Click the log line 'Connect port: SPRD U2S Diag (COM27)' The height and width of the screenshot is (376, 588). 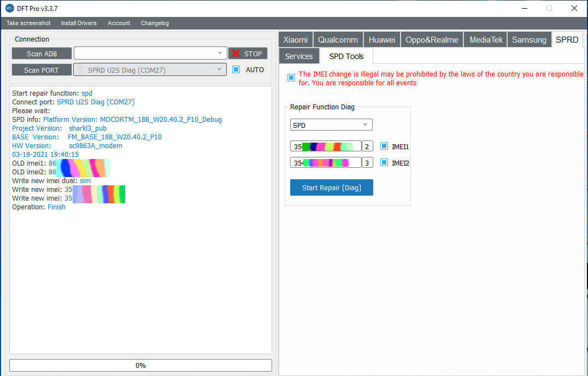[73, 102]
